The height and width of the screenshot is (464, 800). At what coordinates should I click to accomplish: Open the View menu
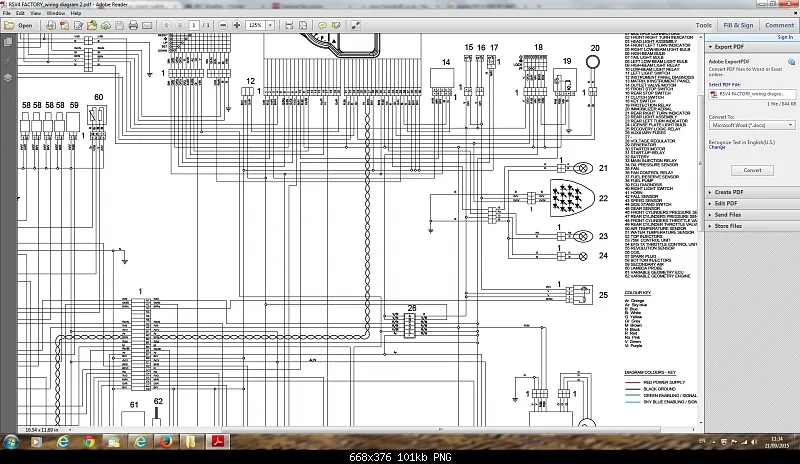35,13
